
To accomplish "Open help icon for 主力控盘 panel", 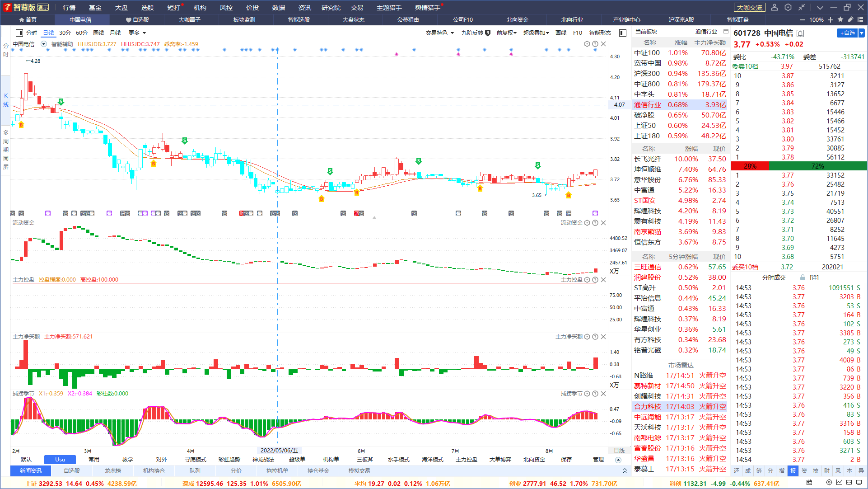I will (595, 280).
